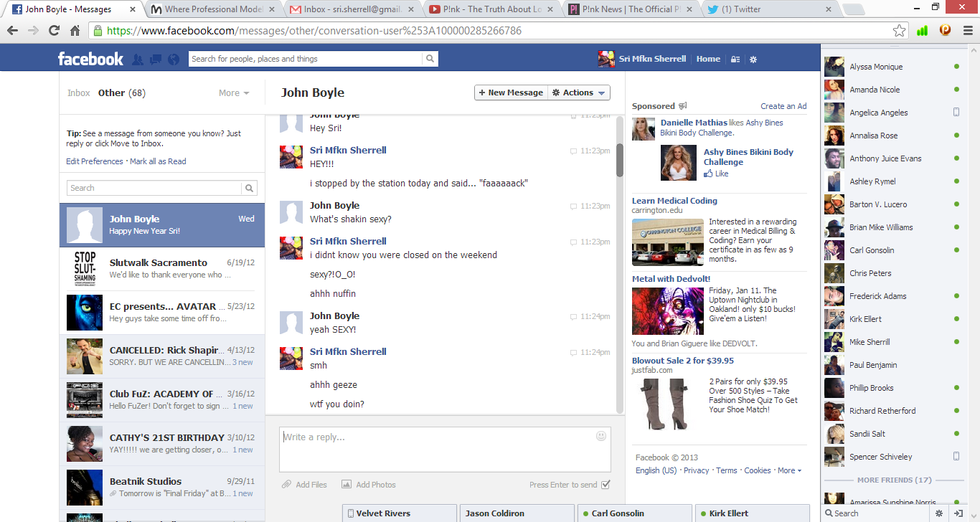
Task: Click the privacy shortcuts lock icon
Action: (x=735, y=60)
